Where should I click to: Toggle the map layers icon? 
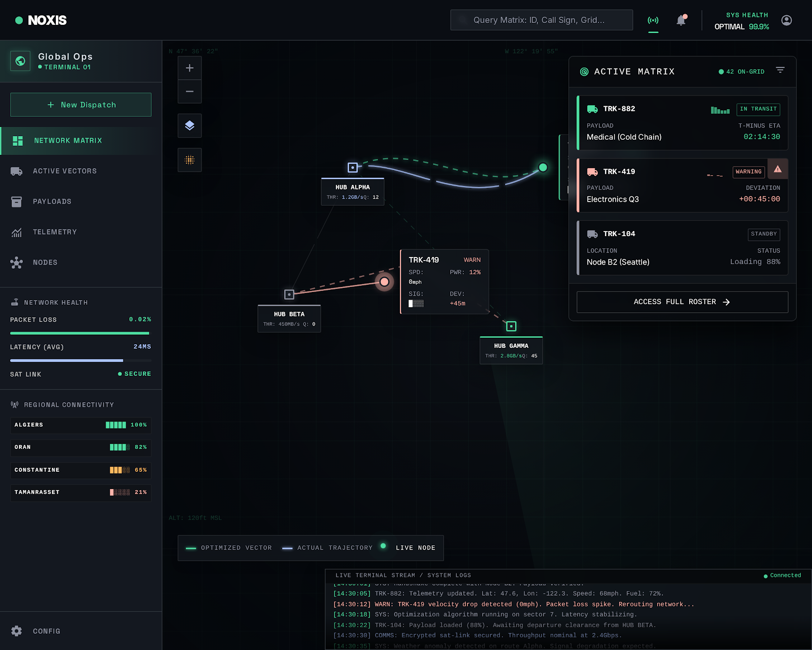point(189,125)
